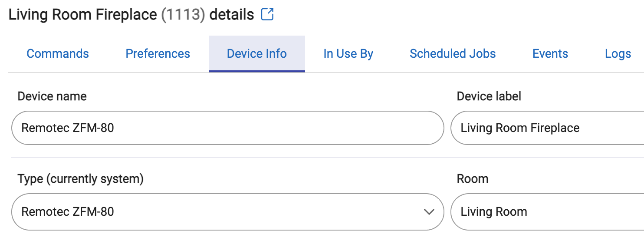The image size is (644, 244).
Task: Show the Events tab
Action: tap(550, 54)
